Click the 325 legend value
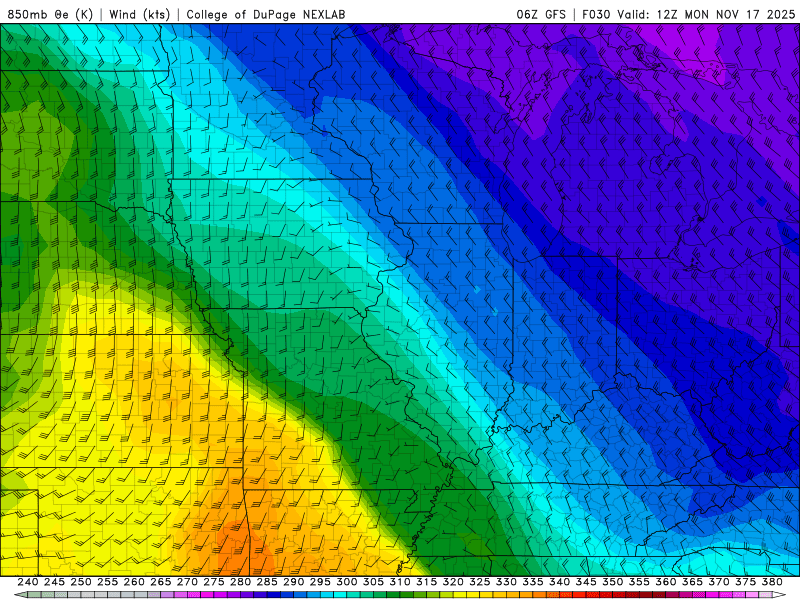800x600 pixels. 479,582
